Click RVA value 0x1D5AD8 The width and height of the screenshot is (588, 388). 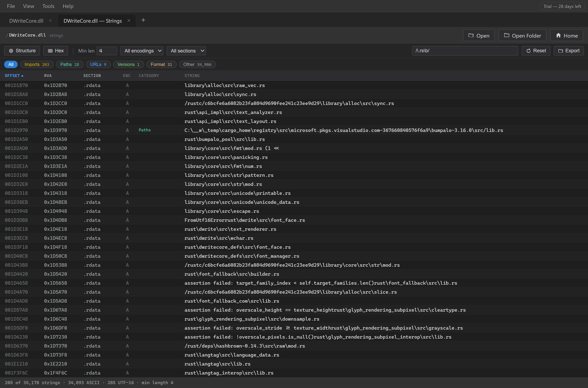coord(55,301)
